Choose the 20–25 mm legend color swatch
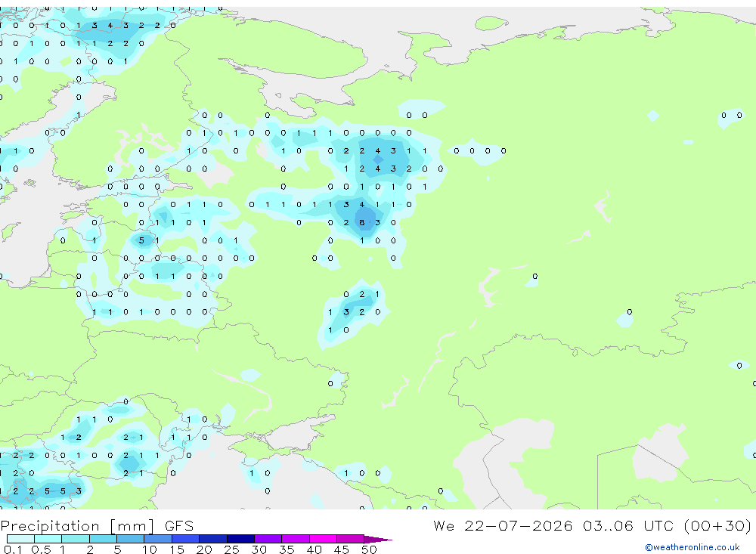Viewport: 756px width, 554px height. [x=212, y=539]
